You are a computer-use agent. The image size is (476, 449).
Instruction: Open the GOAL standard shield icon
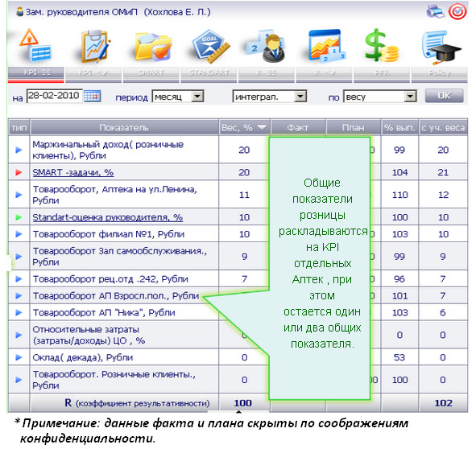[211, 46]
